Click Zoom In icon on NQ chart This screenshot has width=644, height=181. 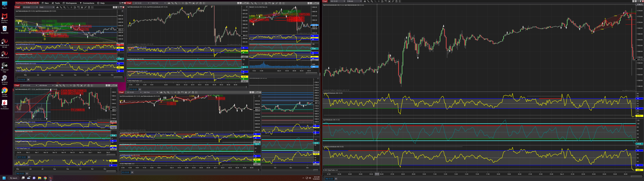(x=372, y=1)
